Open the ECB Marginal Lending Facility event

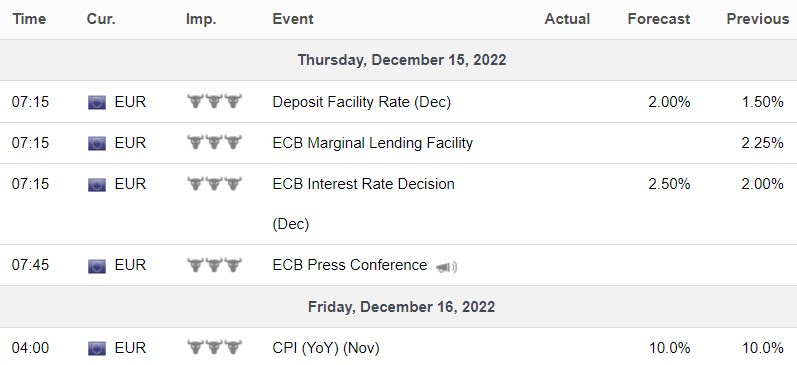coord(373,143)
